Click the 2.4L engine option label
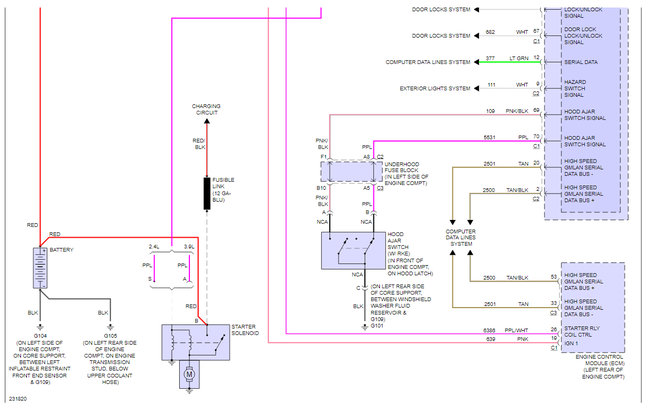650x413 pixels. click(x=154, y=247)
